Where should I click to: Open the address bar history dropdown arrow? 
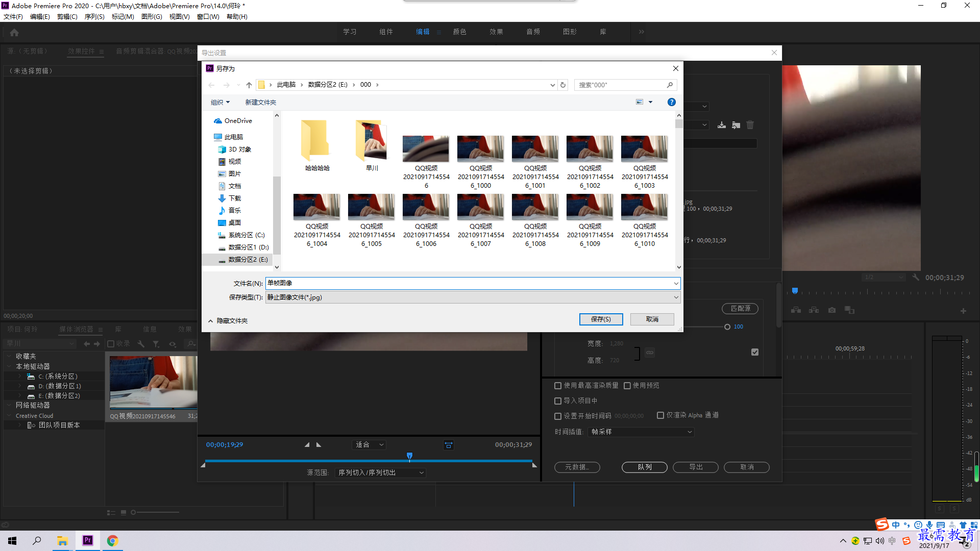(552, 85)
